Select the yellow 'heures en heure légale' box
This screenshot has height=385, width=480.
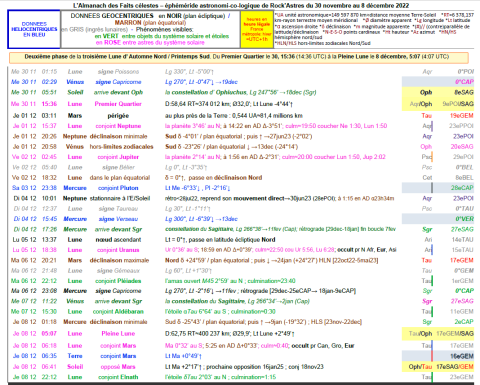(x=257, y=29)
